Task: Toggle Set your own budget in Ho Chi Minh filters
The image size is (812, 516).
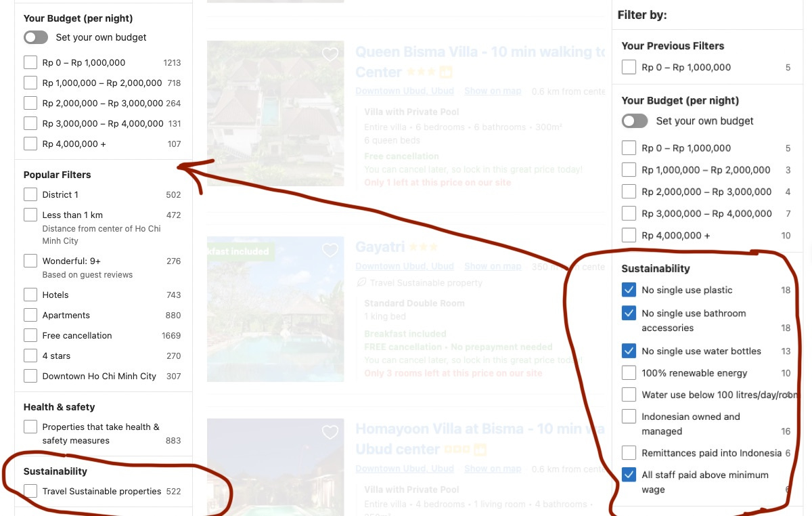Action: click(36, 37)
